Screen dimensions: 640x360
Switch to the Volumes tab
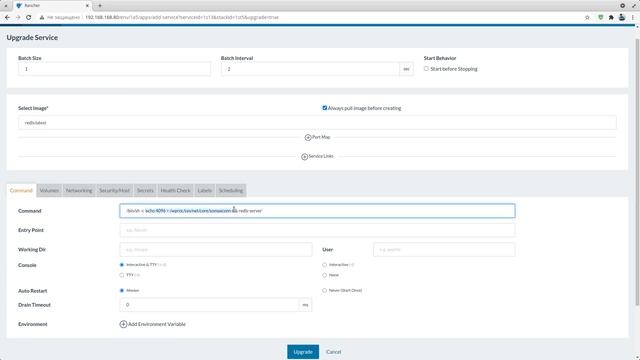(49, 191)
